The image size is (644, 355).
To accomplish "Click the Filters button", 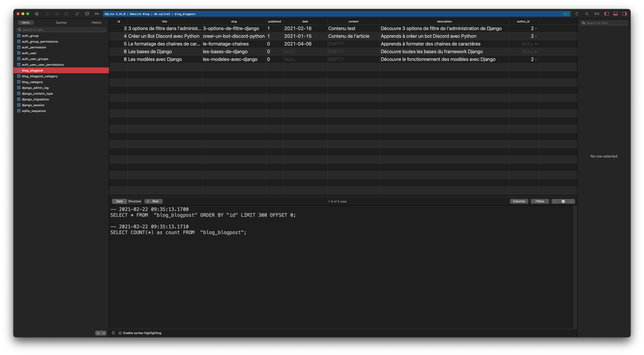I will click(539, 201).
